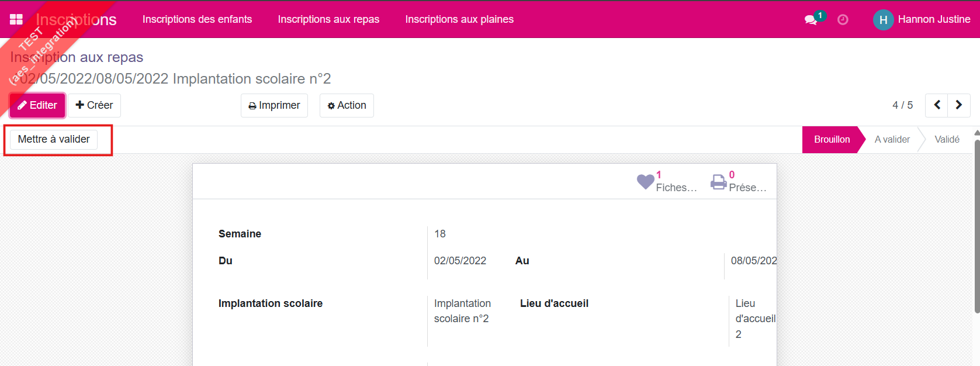Open the Action dropdown menu
The height and width of the screenshot is (366, 980).
click(x=347, y=106)
